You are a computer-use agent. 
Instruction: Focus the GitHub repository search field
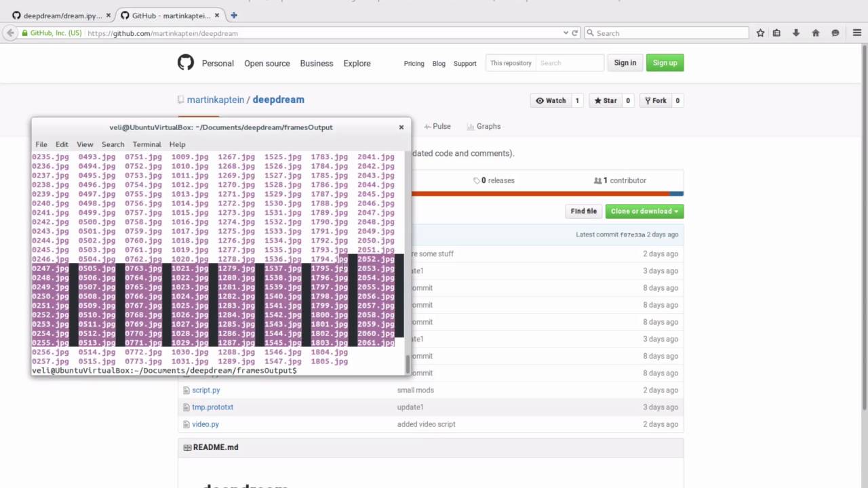570,63
